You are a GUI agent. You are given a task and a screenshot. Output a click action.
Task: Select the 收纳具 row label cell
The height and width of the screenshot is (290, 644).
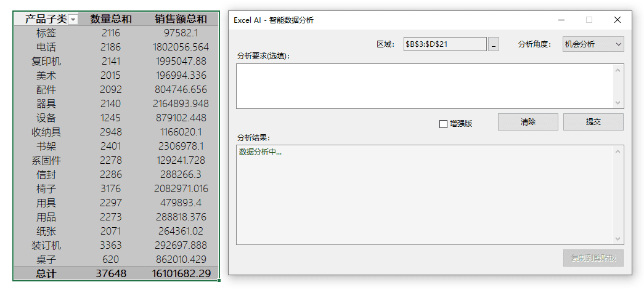pyautogui.click(x=46, y=132)
